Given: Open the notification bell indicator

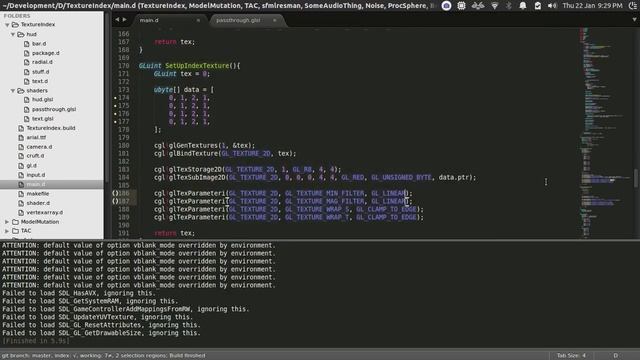Looking at the screenshot, I should tap(523, 6).
